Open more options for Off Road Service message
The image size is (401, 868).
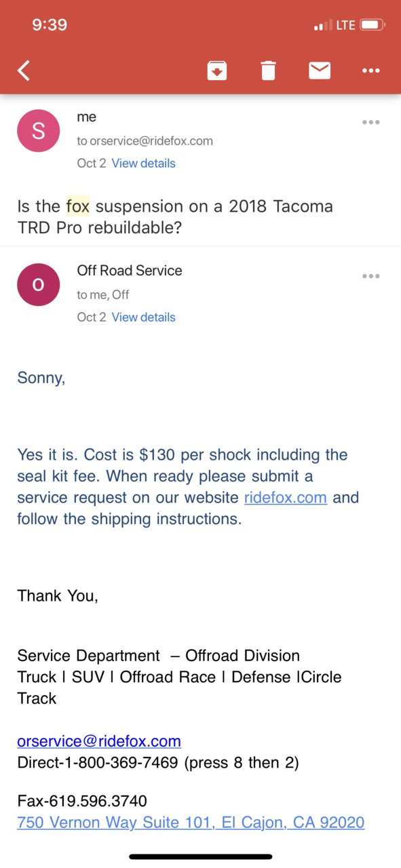[x=370, y=276]
